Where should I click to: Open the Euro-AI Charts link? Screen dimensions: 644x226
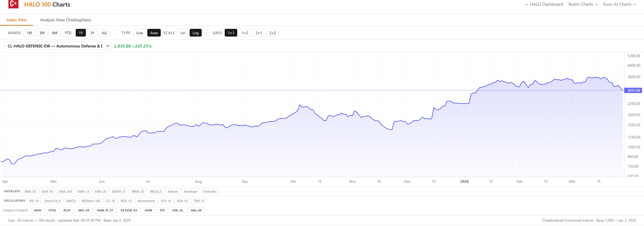coord(619,4)
